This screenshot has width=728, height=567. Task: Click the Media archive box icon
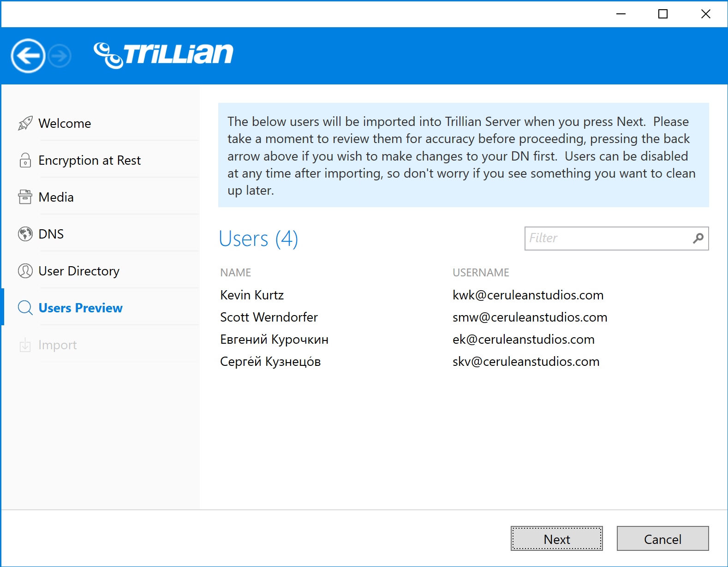[25, 197]
